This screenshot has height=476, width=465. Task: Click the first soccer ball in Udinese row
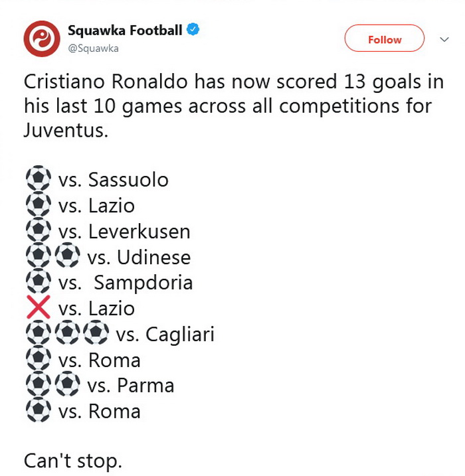[37, 257]
